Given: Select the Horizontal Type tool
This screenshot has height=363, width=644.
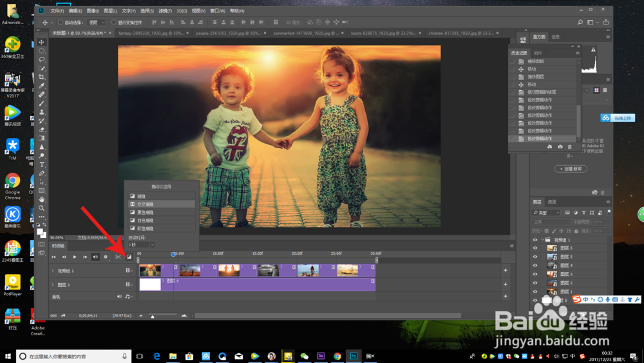Looking at the screenshot, I should click(x=42, y=164).
